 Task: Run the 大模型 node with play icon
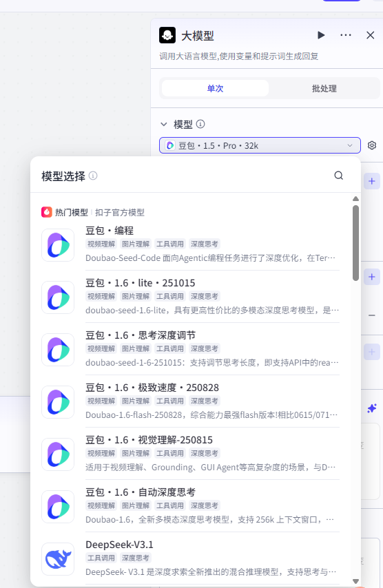pos(321,35)
